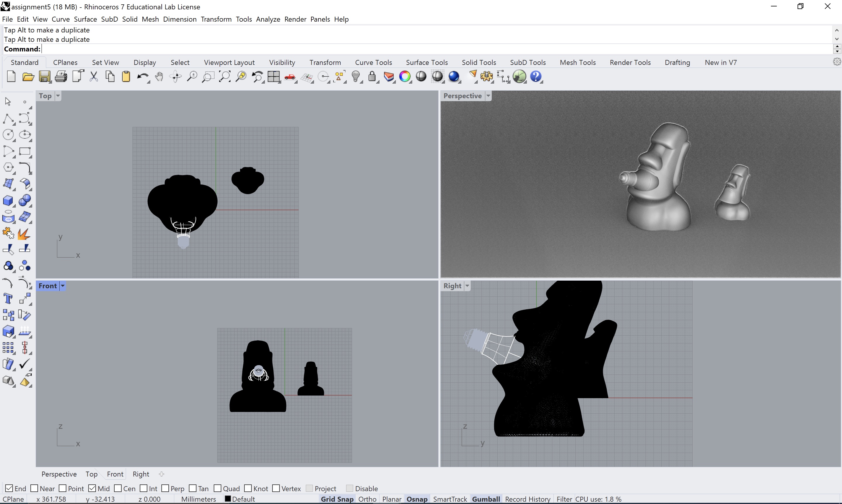842x504 pixels.
Task: Toggle Grid Snap in the status bar
Action: coord(337,499)
